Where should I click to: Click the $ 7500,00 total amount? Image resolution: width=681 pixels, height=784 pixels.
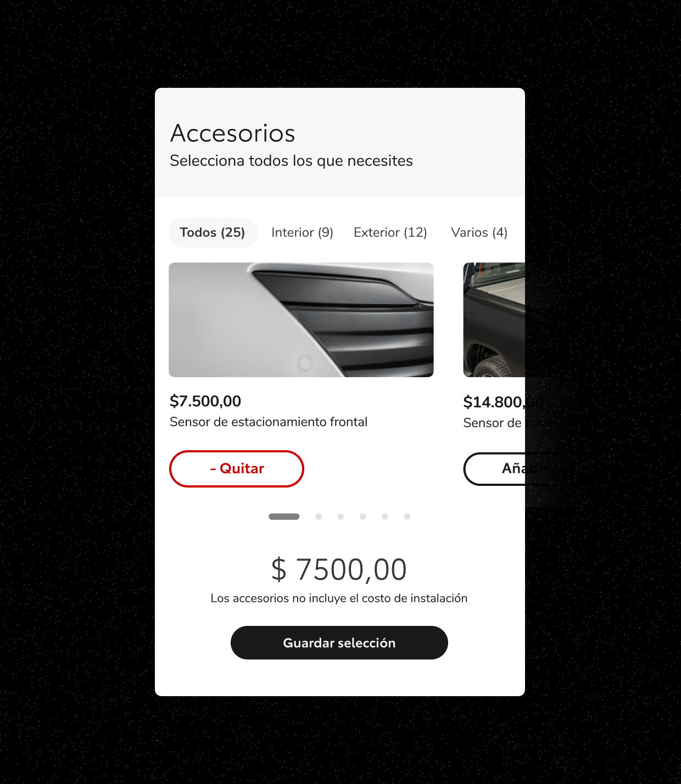click(x=339, y=569)
